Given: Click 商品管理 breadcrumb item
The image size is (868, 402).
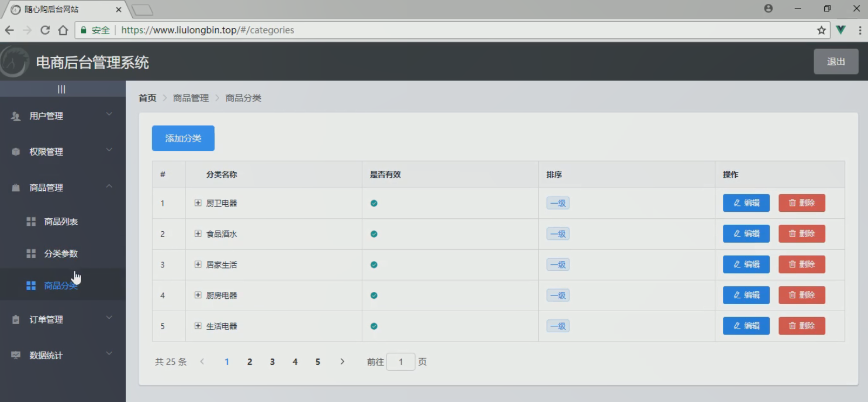Looking at the screenshot, I should (191, 98).
